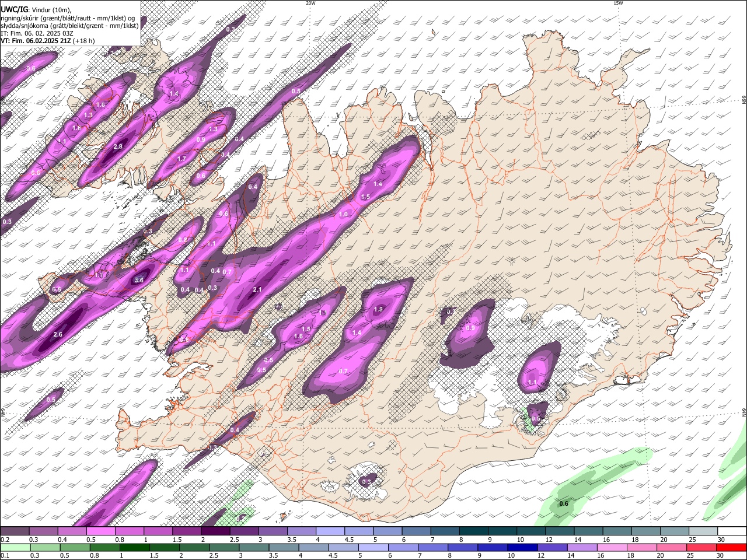Select bottom legend dark blue swatch between 10 and 12
This screenshot has width=747, height=560.
pos(522,547)
